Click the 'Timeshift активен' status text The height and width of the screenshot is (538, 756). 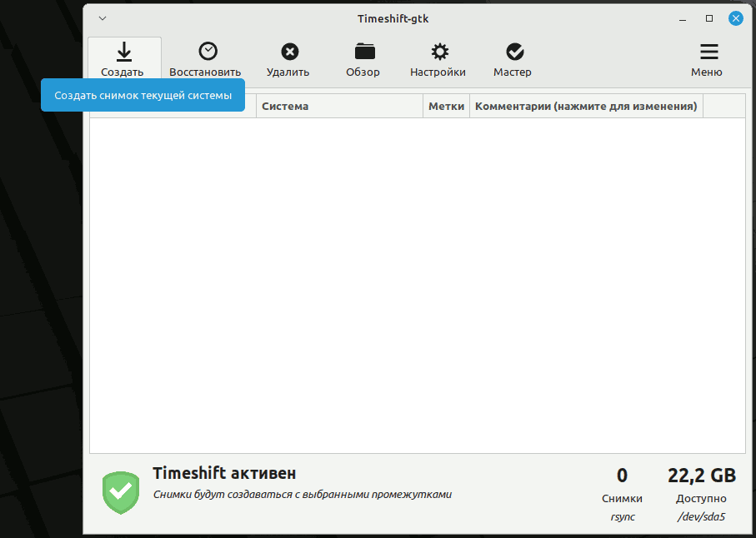click(224, 474)
